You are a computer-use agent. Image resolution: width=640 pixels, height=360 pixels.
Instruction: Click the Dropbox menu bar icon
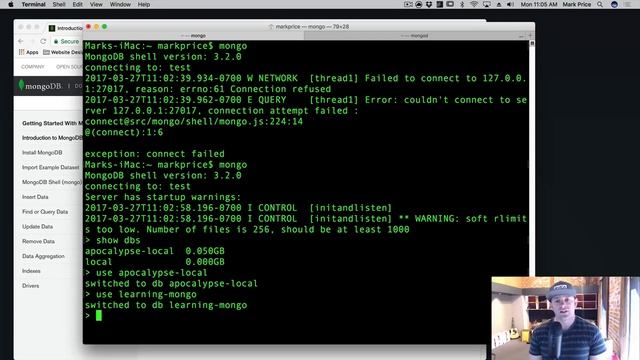pos(429,4)
